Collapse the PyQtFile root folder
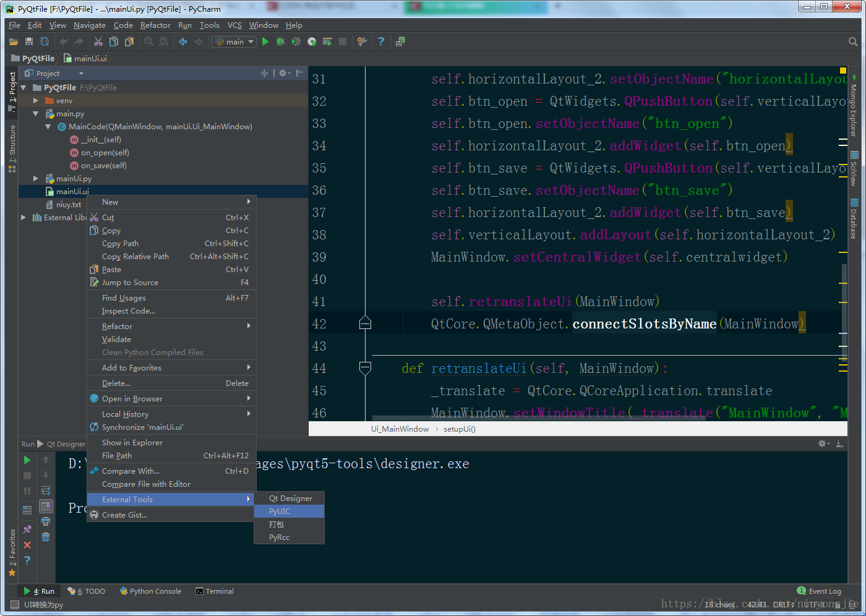Viewport: 866px width, 616px height. point(24,88)
